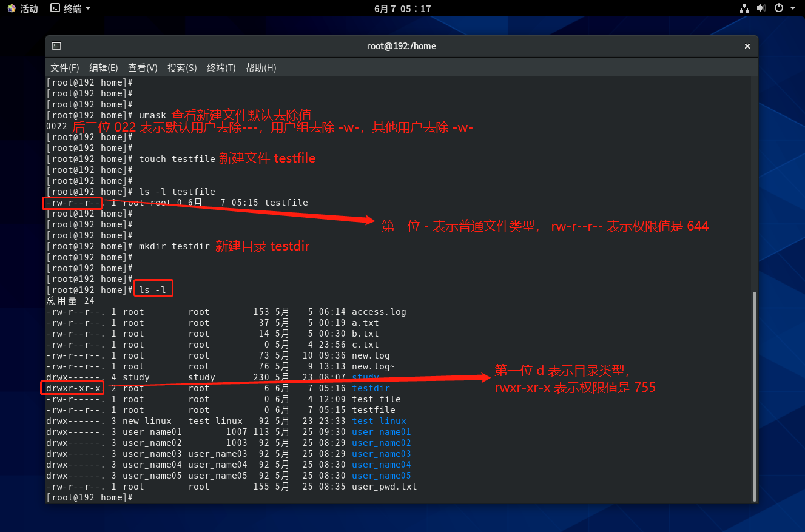805x532 pixels.
Task: Open the 搜索(S) menu
Action: tap(182, 68)
